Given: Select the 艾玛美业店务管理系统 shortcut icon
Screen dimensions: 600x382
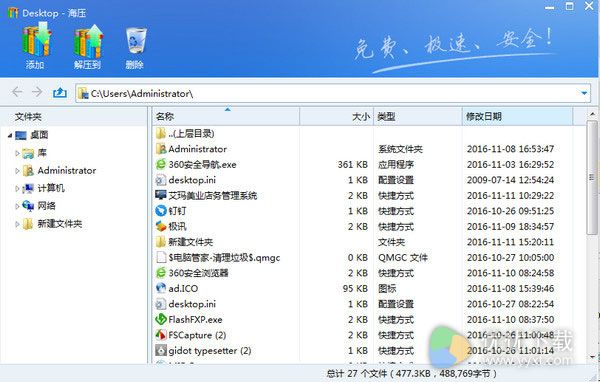Looking at the screenshot, I should (x=161, y=195).
